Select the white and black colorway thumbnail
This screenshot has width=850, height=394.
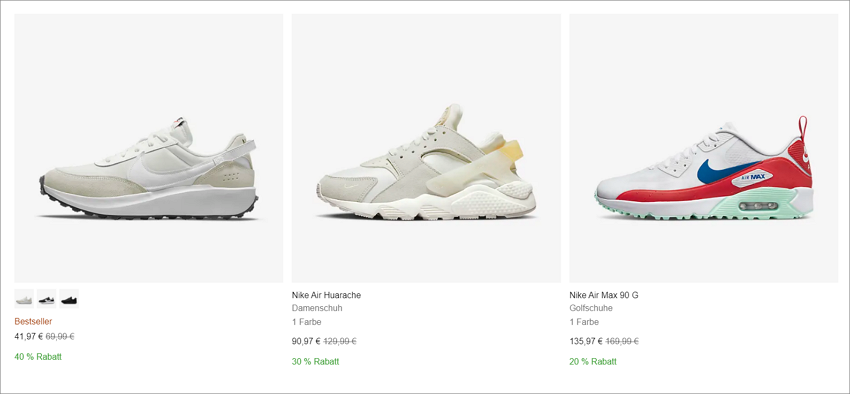tap(47, 299)
